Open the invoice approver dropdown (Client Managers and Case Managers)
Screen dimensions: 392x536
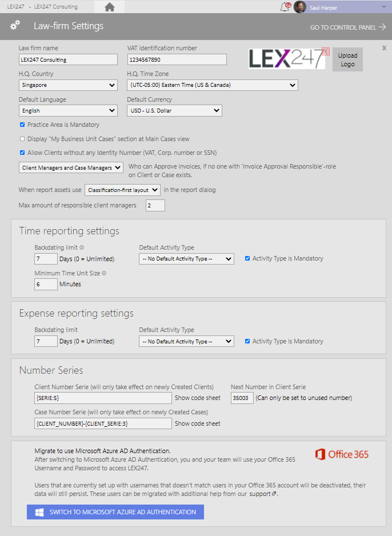[x=71, y=168]
